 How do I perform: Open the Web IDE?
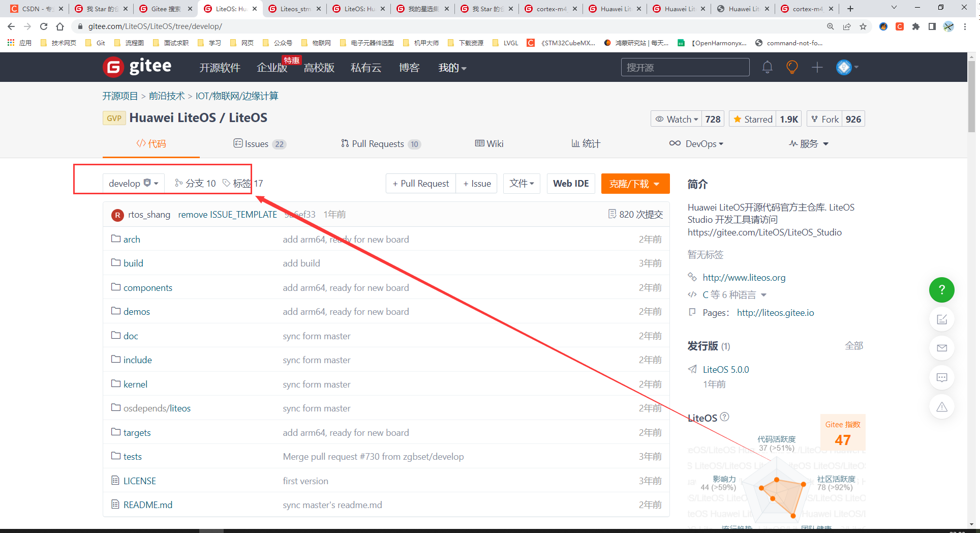[x=571, y=183]
